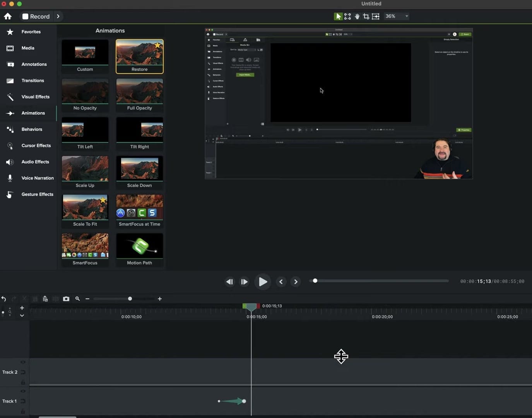
Task: Open the Audio Effects panel
Action: coord(35,162)
